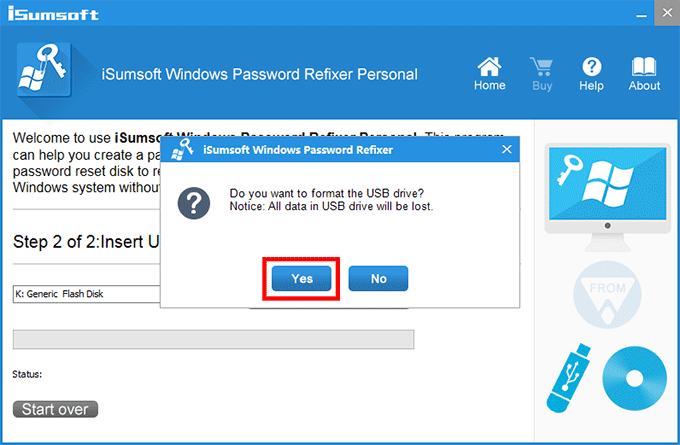Minimize the iSumsoft main window
Viewport: 680px width, 445px height.
pyautogui.click(x=641, y=13)
